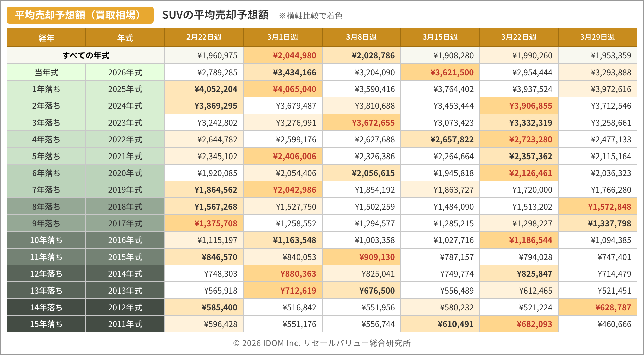Click the 3月15日週 column header

(440, 37)
